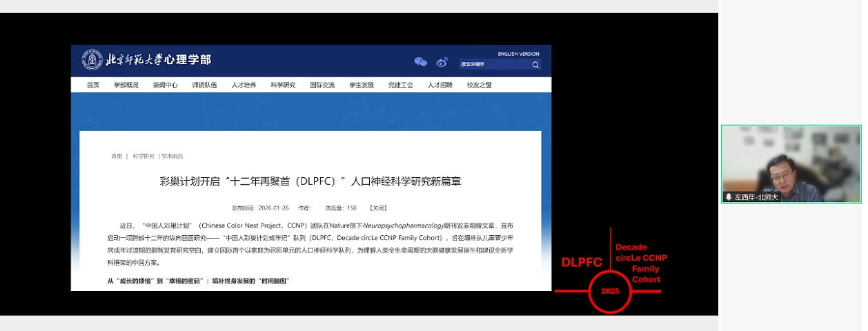Click the subheading 从“成长的烦恼”到“幸福的密码”
The image size is (868, 331).
[x=198, y=281]
